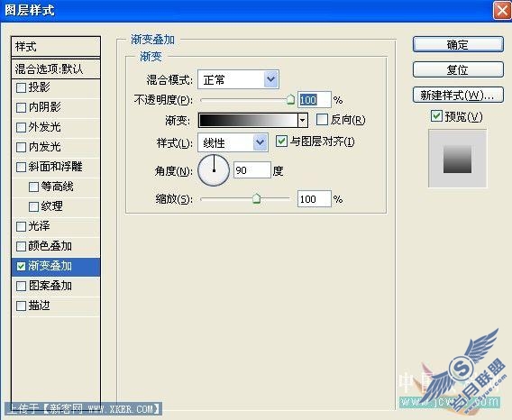This screenshot has width=512, height=420.
Task: Select the 描边 style entry label
Action: 39,306
